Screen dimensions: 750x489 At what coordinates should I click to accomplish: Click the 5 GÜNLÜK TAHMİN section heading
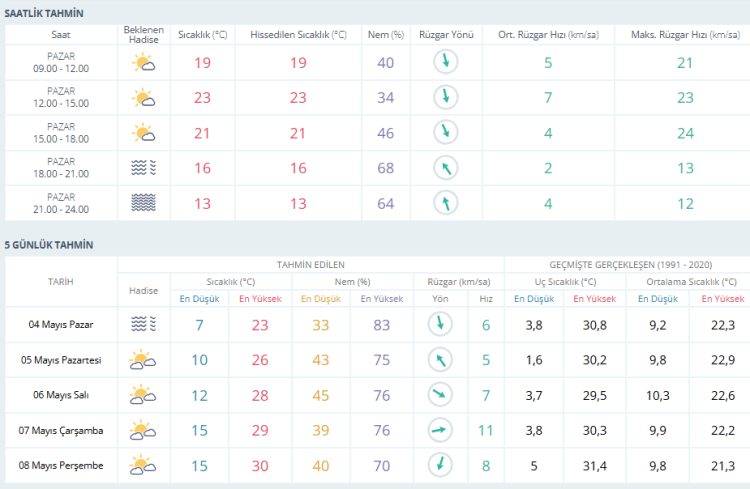tap(49, 245)
